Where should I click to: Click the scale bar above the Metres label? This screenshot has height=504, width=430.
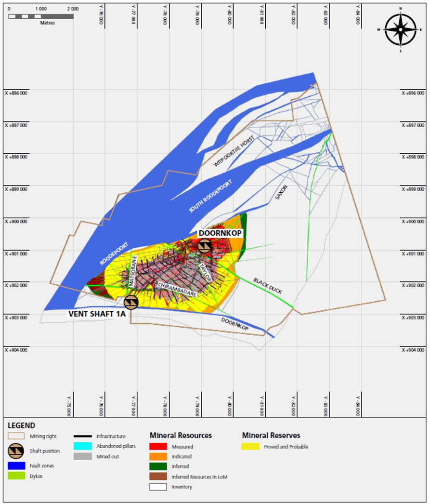pos(41,16)
